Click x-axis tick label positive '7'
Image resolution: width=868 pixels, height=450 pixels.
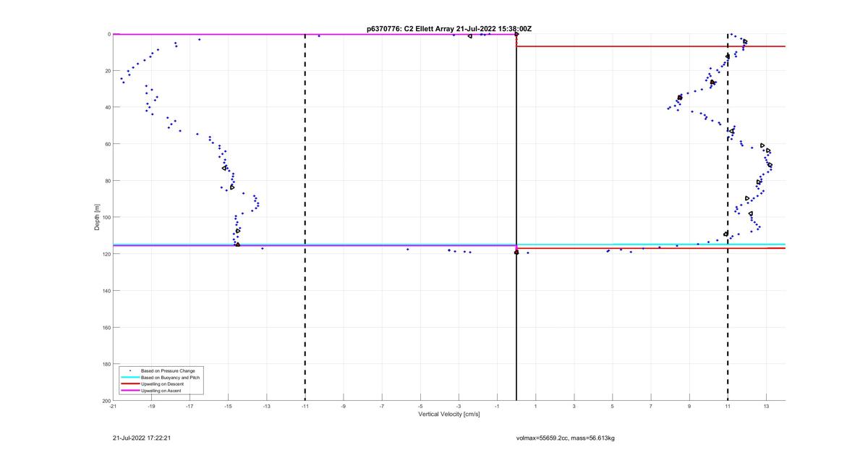(651, 406)
